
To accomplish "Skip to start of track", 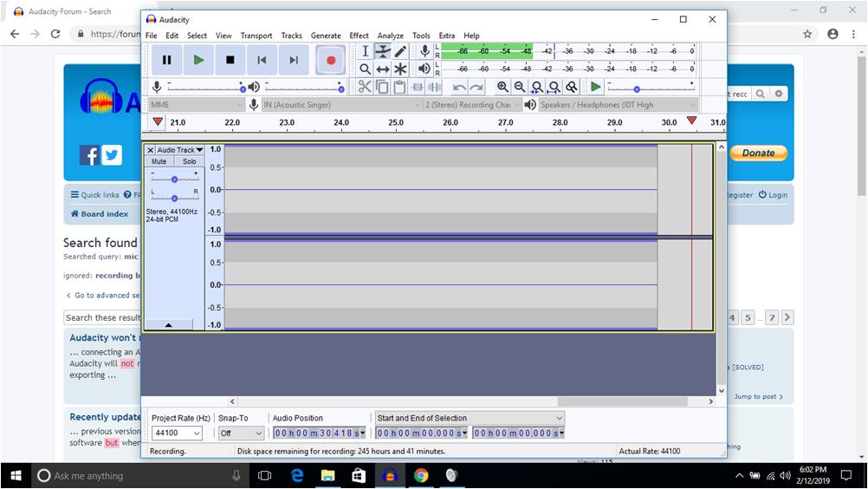I will tap(262, 61).
